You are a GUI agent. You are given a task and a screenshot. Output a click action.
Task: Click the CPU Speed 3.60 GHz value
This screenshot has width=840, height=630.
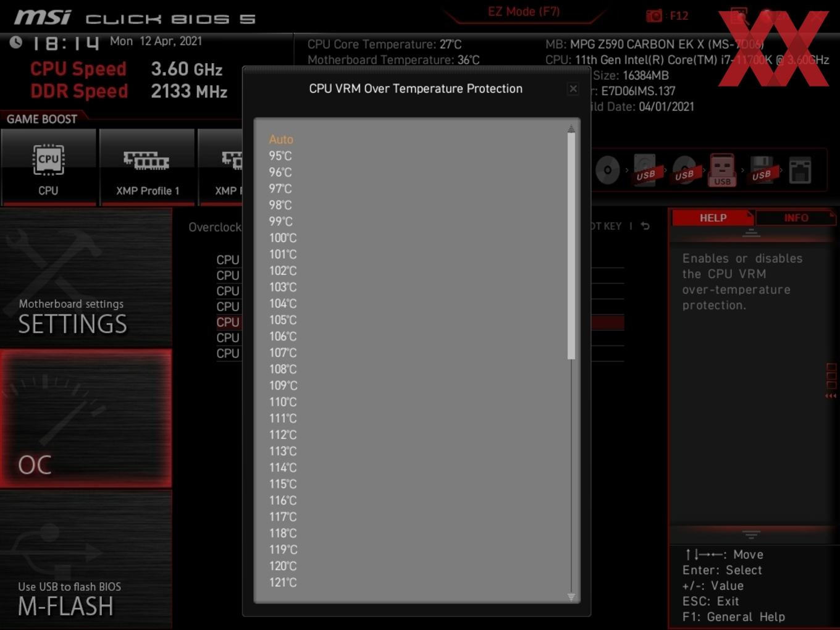pyautogui.click(x=187, y=69)
